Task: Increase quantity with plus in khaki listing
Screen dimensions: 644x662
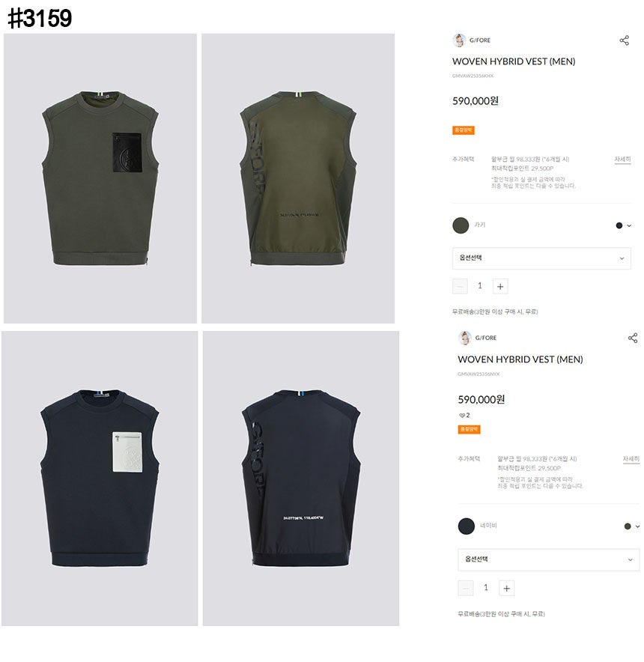Action: (500, 286)
